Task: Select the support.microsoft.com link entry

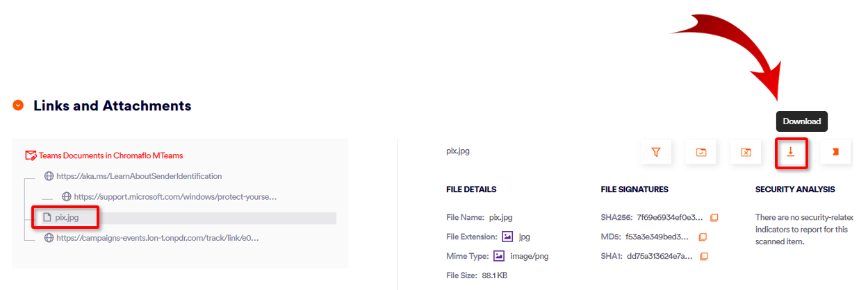Action: pos(174,197)
